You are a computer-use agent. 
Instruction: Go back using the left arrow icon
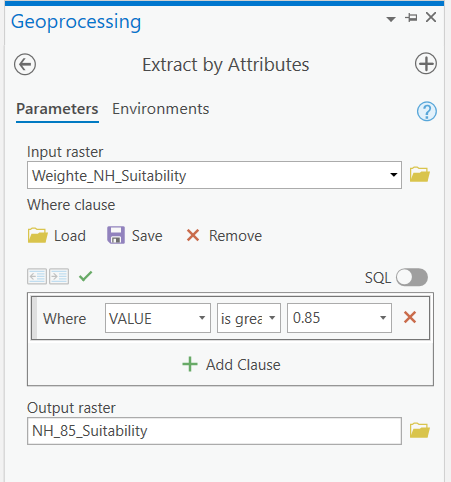[x=25, y=64]
